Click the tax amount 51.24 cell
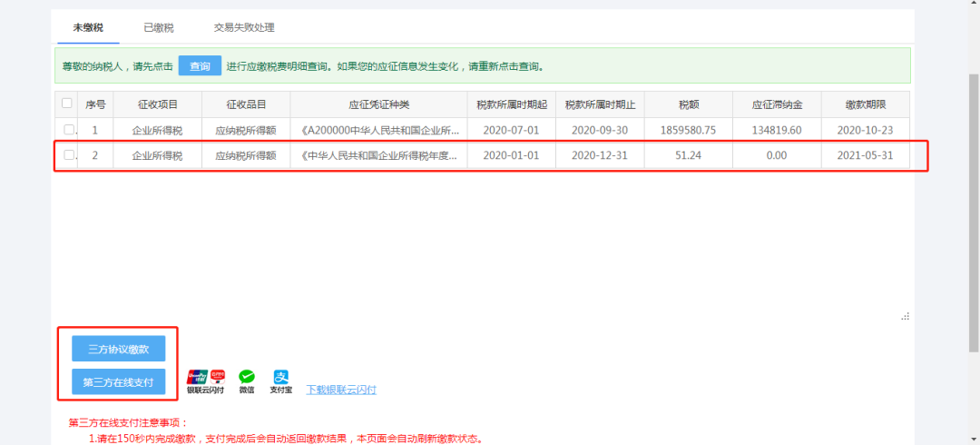This screenshot has height=445, width=980. pos(689,156)
